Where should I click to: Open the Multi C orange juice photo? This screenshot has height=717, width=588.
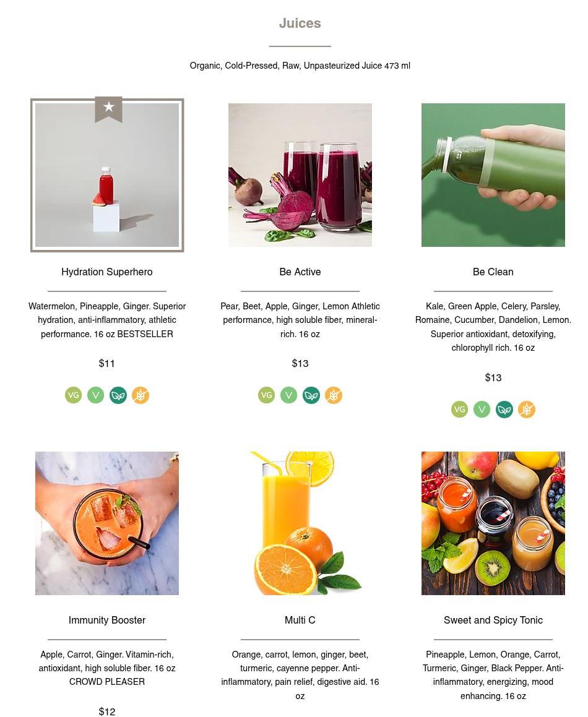[300, 523]
